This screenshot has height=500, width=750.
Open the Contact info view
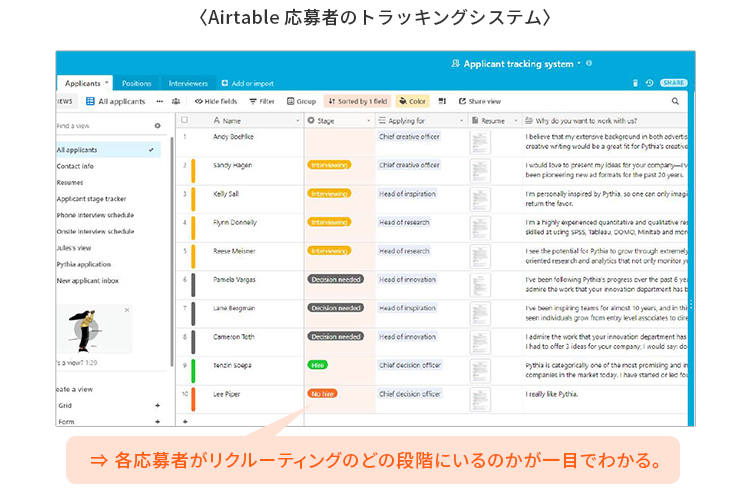tap(75, 166)
